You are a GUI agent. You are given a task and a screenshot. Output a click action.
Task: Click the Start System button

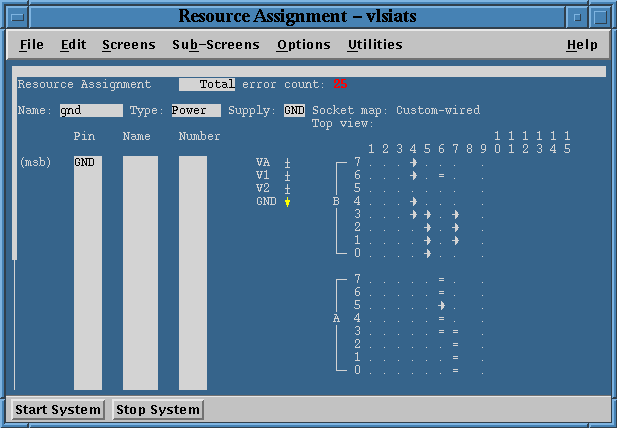pos(58,410)
